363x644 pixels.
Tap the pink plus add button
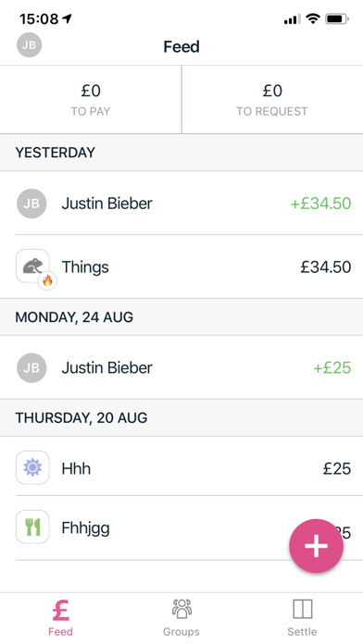(316, 546)
